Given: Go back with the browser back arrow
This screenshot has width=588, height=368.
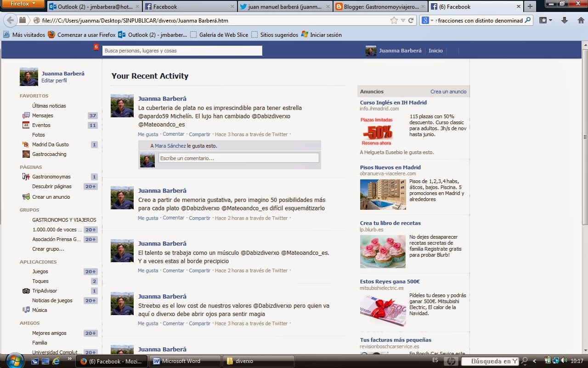Looking at the screenshot, I should (x=10, y=20).
